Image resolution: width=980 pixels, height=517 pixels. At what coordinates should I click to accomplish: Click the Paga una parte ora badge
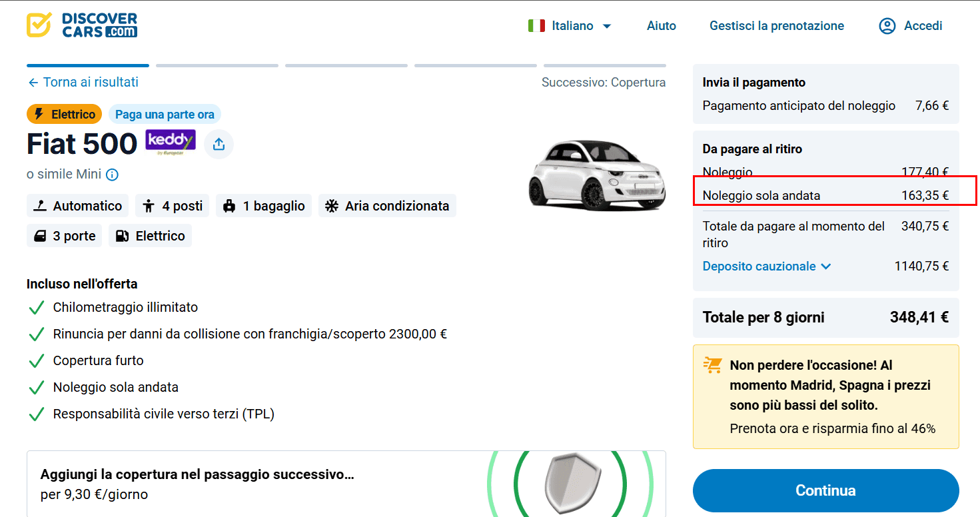tap(165, 115)
